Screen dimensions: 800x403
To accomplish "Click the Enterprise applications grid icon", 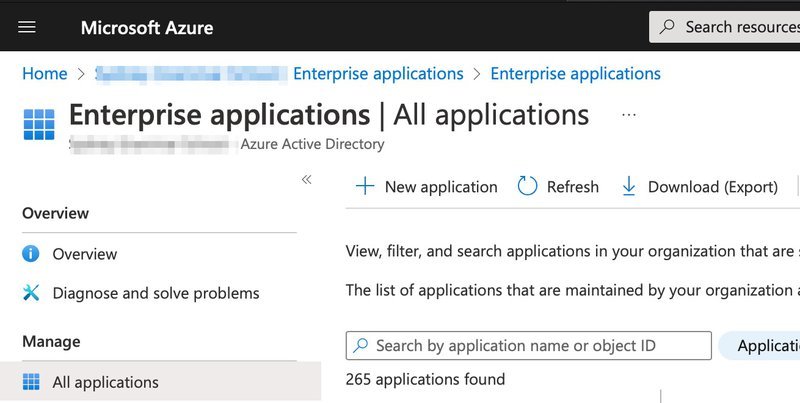I will [39, 124].
